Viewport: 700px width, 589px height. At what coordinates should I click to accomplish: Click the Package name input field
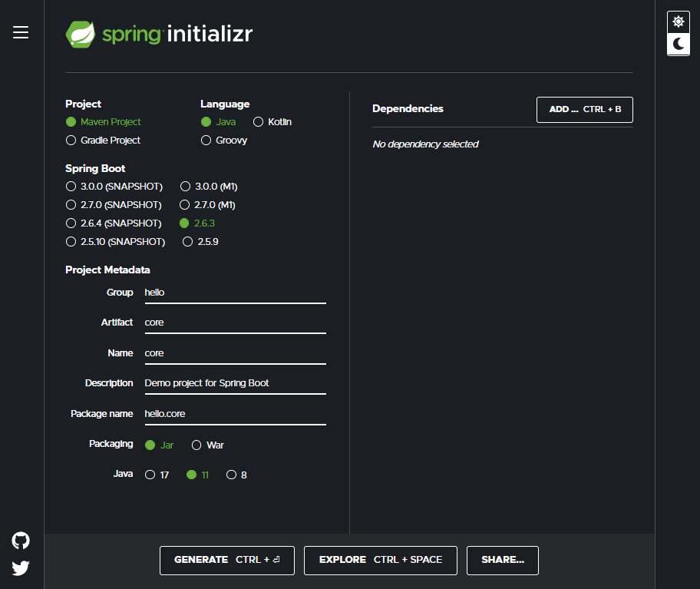click(236, 415)
